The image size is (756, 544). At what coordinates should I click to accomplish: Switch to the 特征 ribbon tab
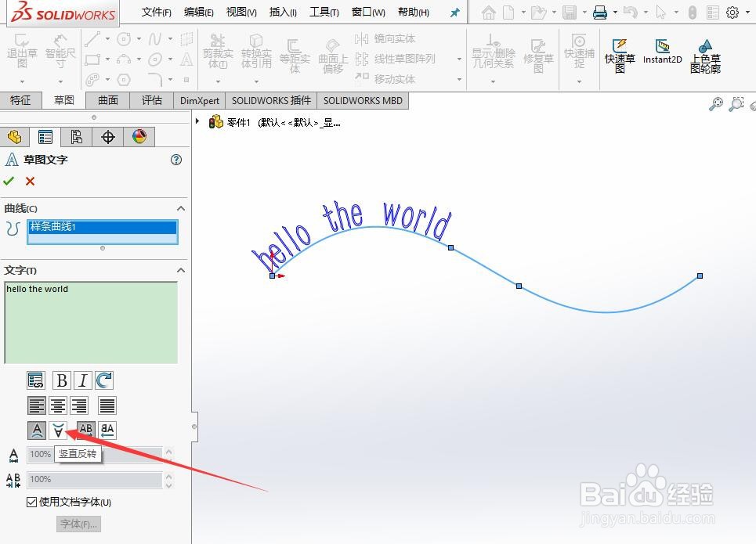click(20, 100)
